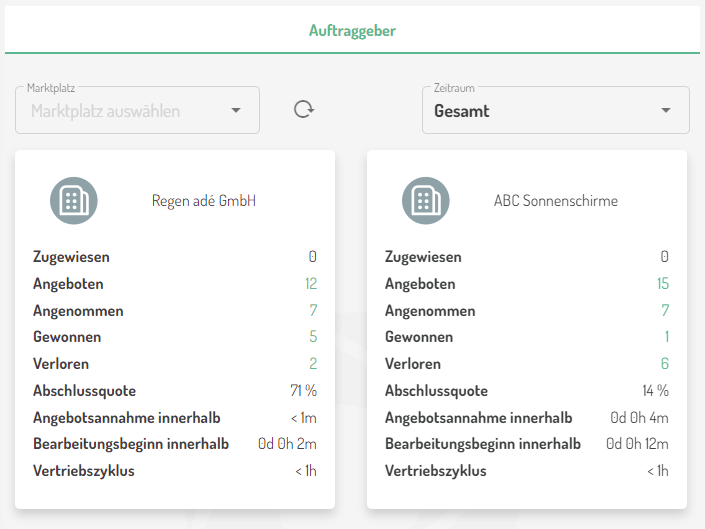Click the 71 % Abschlussquote value
The image size is (705, 529).
pyautogui.click(x=303, y=391)
